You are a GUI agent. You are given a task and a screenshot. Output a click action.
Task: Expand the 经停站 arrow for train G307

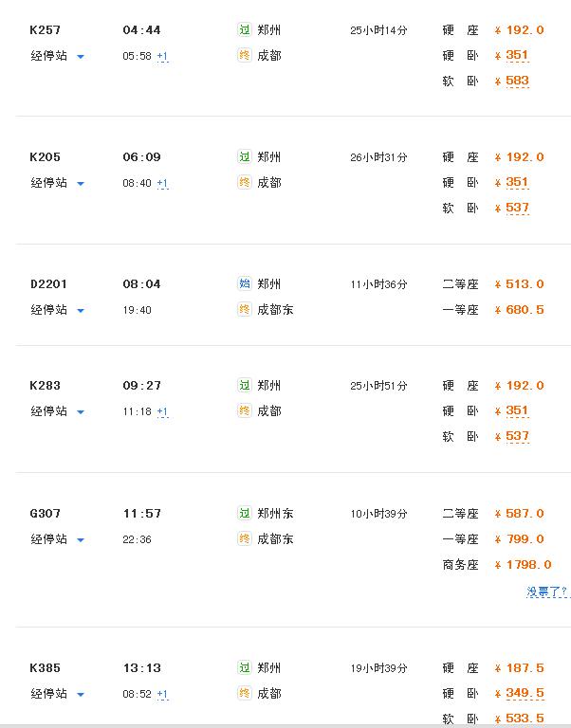pyautogui.click(x=81, y=540)
